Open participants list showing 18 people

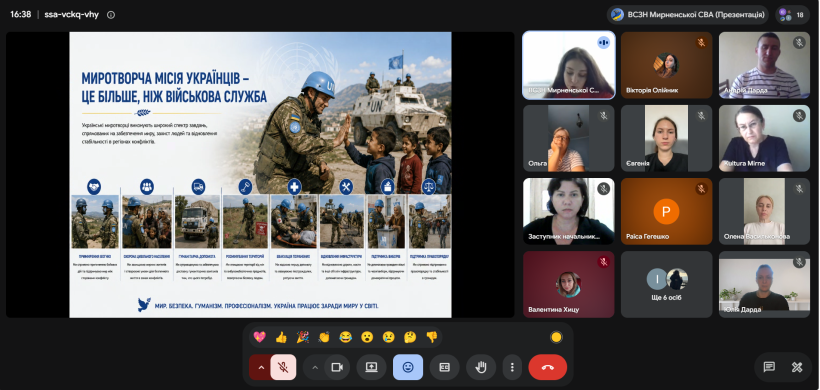(793, 15)
